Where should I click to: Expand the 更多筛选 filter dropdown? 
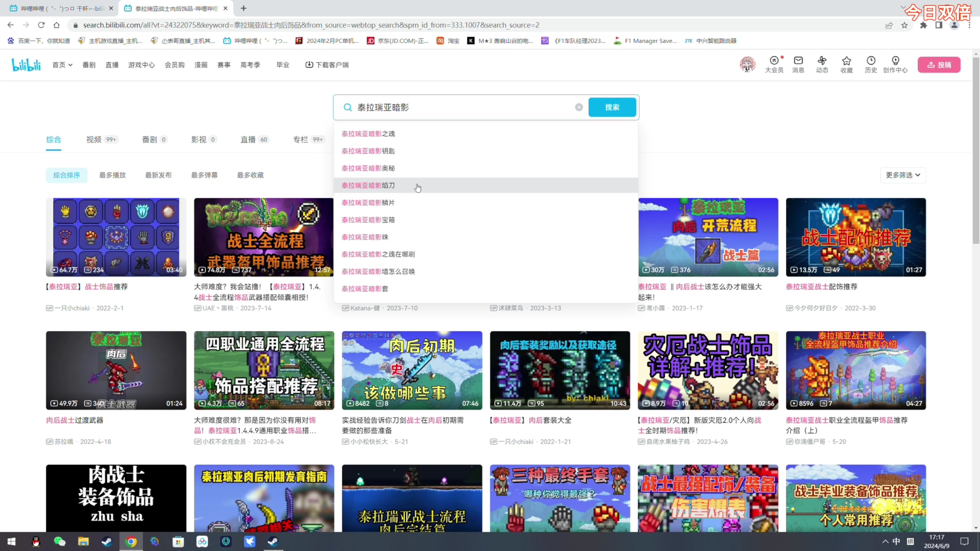pyautogui.click(x=903, y=175)
